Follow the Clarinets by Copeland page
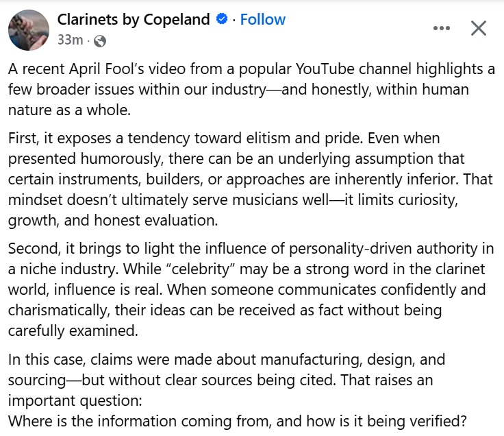The height and width of the screenshot is (436, 504). pyautogui.click(x=263, y=20)
